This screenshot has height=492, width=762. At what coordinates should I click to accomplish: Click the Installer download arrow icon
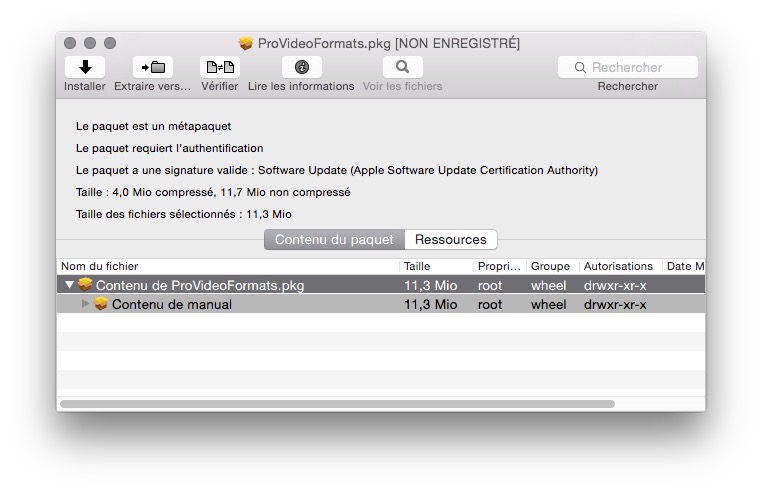(85, 67)
